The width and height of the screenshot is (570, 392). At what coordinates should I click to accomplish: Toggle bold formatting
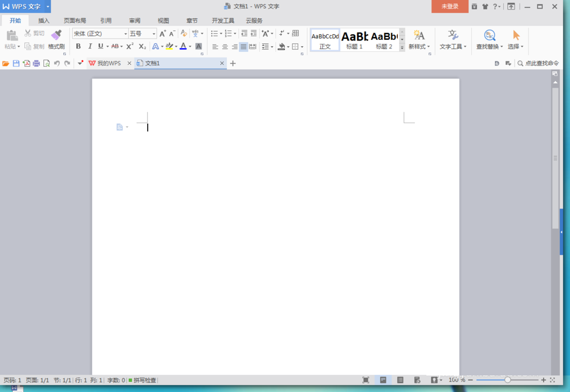pyautogui.click(x=78, y=46)
